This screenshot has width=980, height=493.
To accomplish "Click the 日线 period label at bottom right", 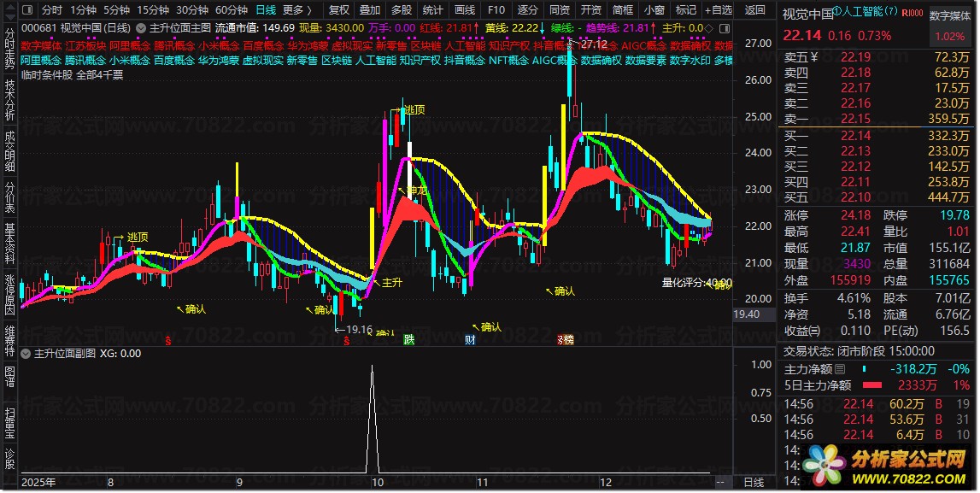I will click(754, 483).
